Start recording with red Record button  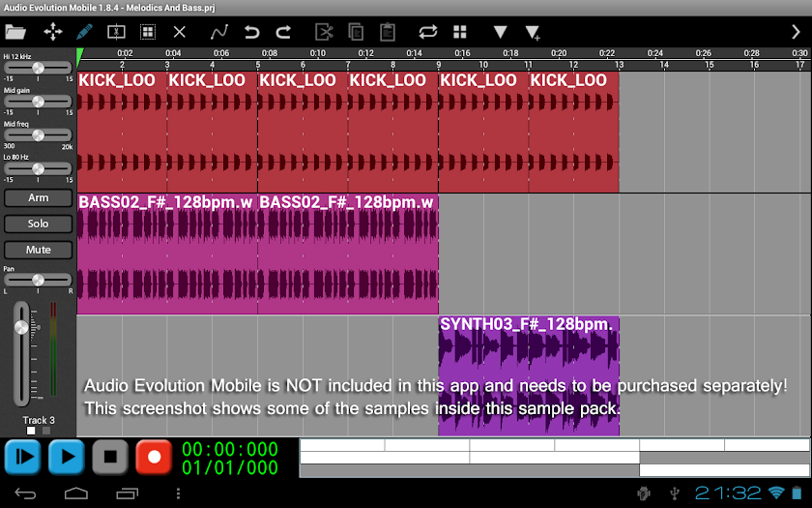pyautogui.click(x=154, y=457)
